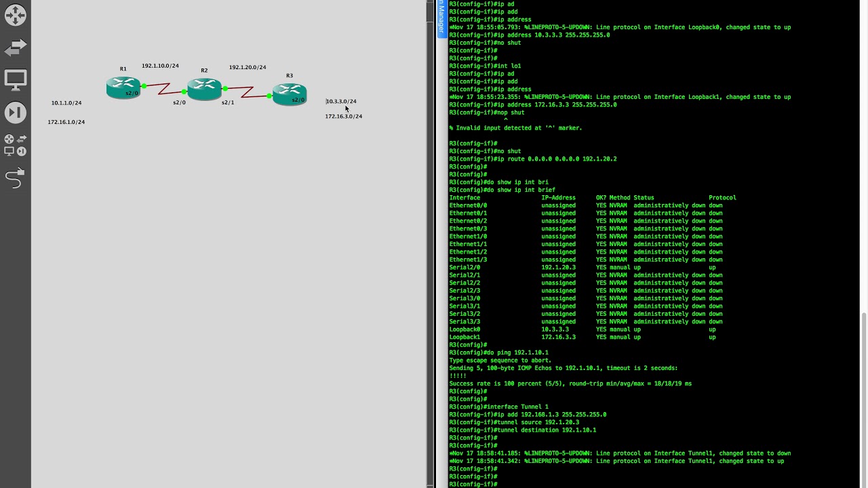Viewport: 868px width, 488px height.
Task: Select router R2 in the topology
Action: [x=204, y=88]
